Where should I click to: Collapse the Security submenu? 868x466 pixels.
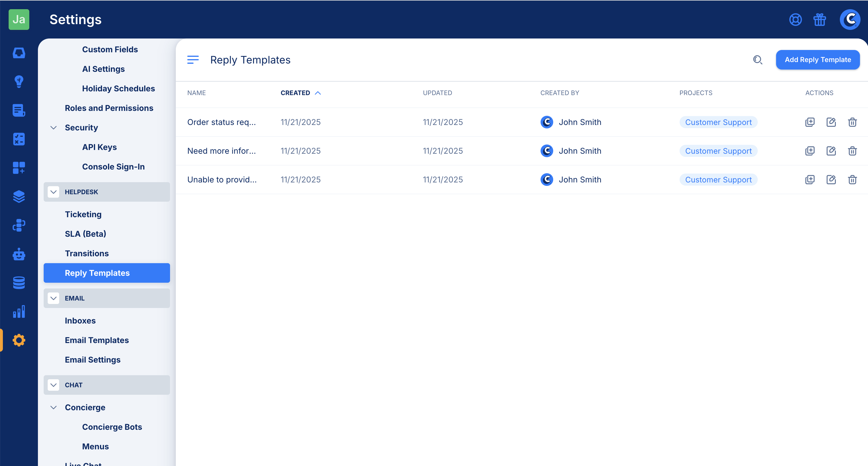tap(54, 128)
